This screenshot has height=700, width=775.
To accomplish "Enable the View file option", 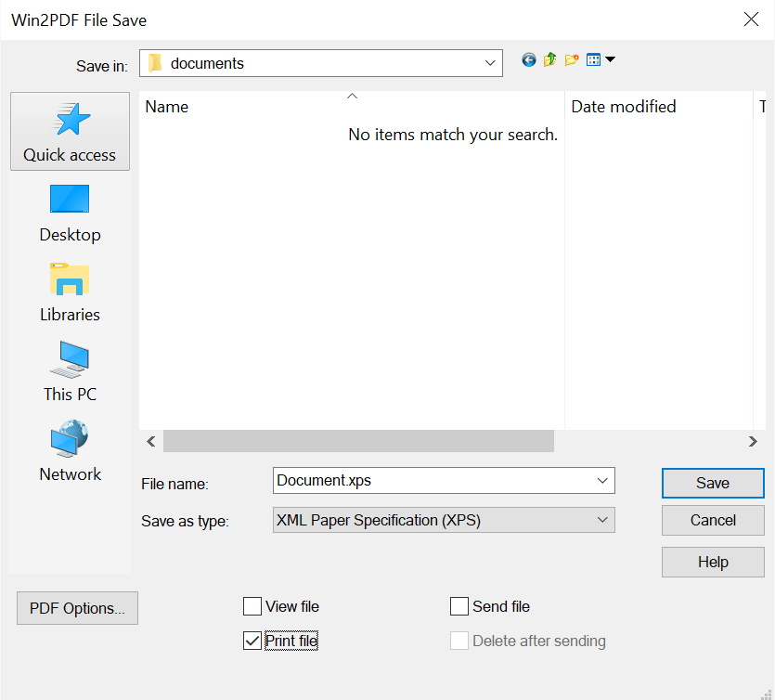I will (x=252, y=606).
